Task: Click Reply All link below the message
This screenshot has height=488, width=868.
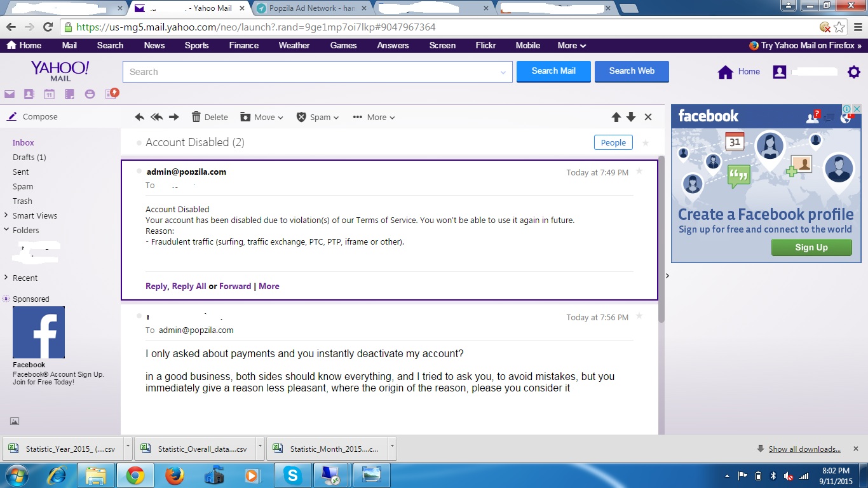Action: point(189,286)
